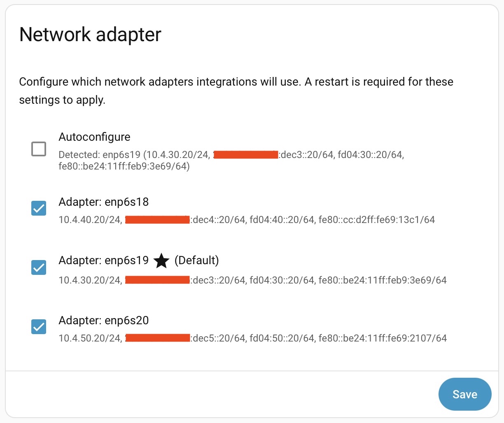The image size is (504, 423).
Task: Disable the enp6s20 adapter checkbox
Action: click(39, 327)
